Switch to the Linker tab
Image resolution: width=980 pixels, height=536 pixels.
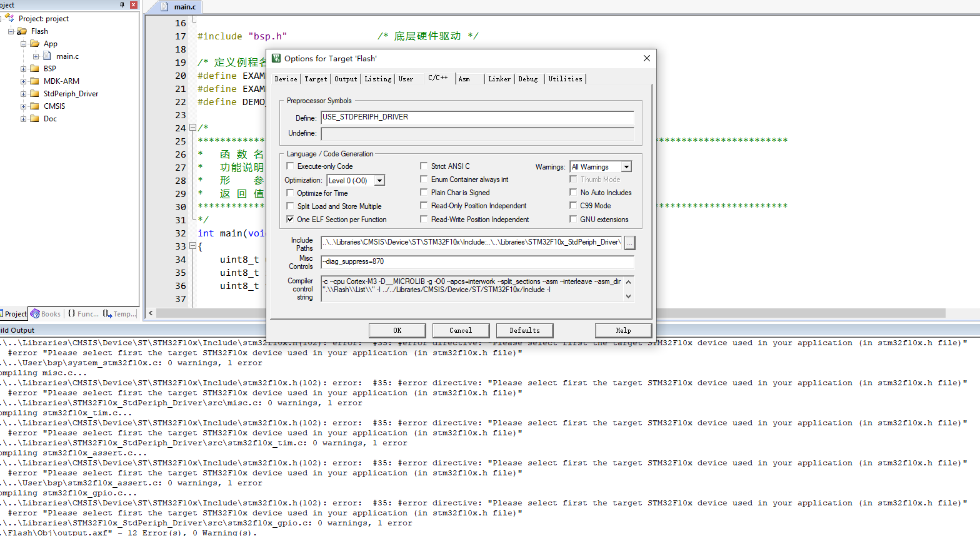coord(499,79)
